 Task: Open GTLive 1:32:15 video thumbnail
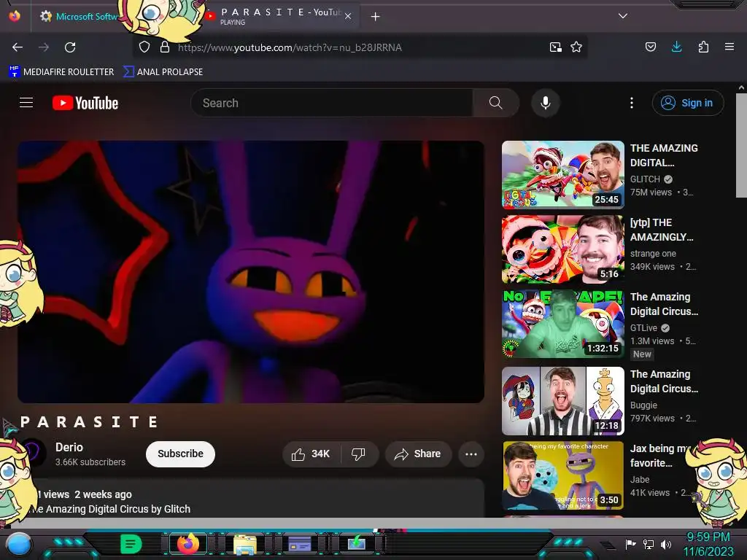563,324
